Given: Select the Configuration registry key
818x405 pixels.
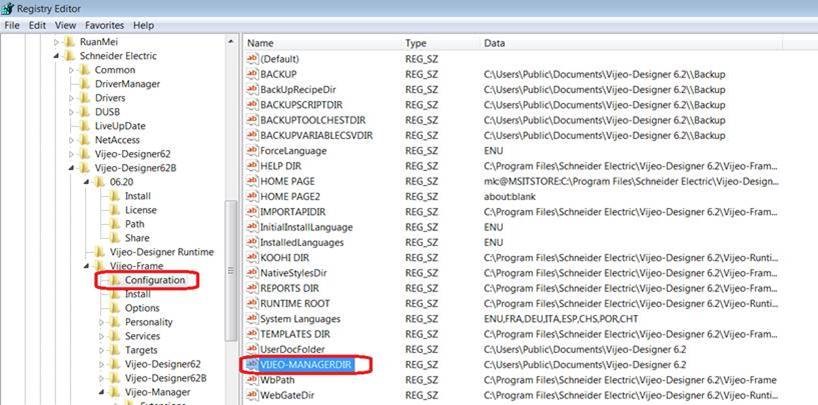Looking at the screenshot, I should pos(155,280).
